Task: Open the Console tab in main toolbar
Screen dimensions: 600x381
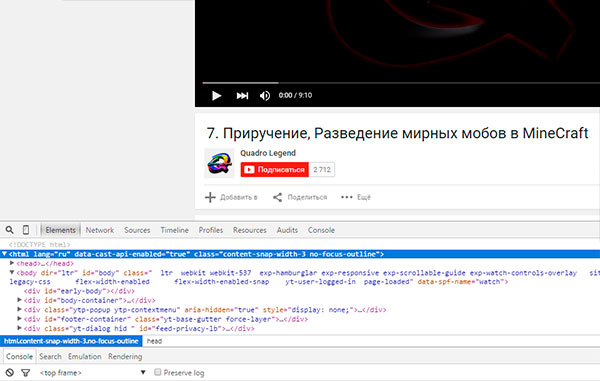Action: pyautogui.click(x=321, y=230)
